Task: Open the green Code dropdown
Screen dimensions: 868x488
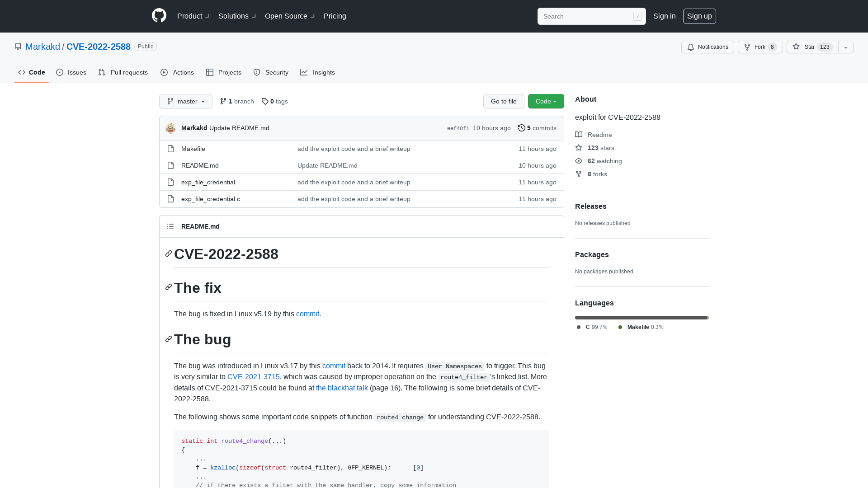Action: pyautogui.click(x=546, y=101)
